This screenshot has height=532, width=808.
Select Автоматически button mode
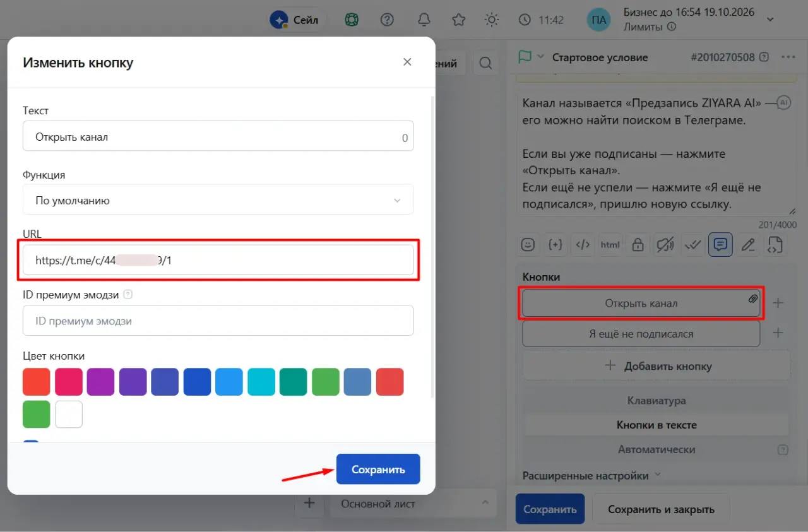[656, 449]
